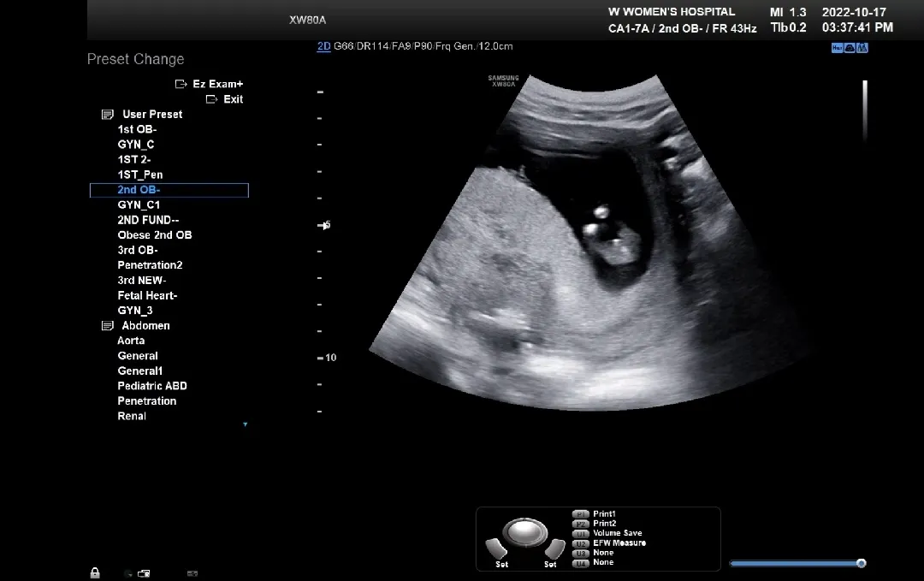Click the XW80A title text
The width and height of the screenshot is (924, 581).
(308, 20)
